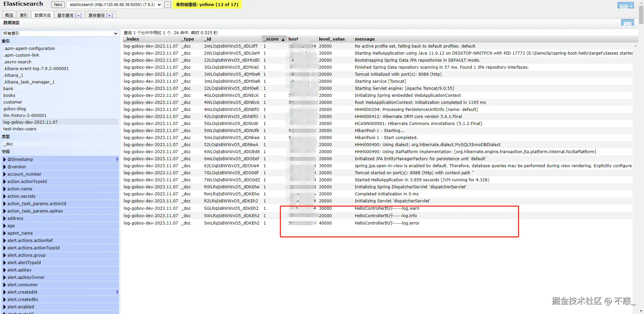Select the _doc type filter in sidebar
This screenshot has width=644, height=314.
pyautogui.click(x=8, y=144)
